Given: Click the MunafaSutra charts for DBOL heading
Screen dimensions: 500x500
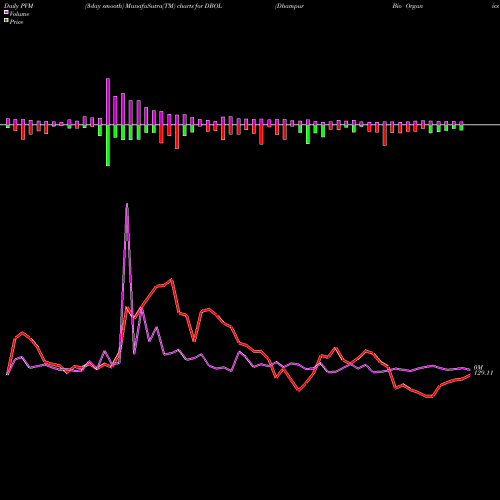Looking at the screenshot, I should click(x=153, y=6).
